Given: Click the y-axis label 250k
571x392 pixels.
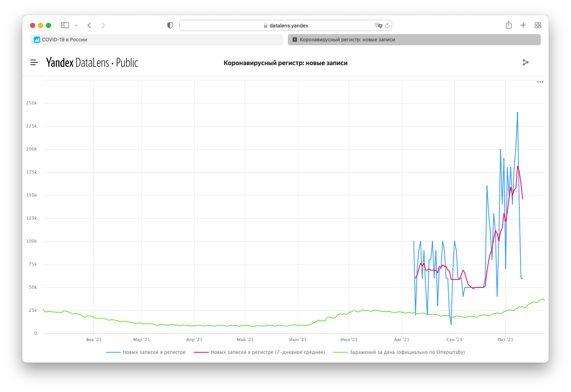Looking at the screenshot, I should (31, 103).
